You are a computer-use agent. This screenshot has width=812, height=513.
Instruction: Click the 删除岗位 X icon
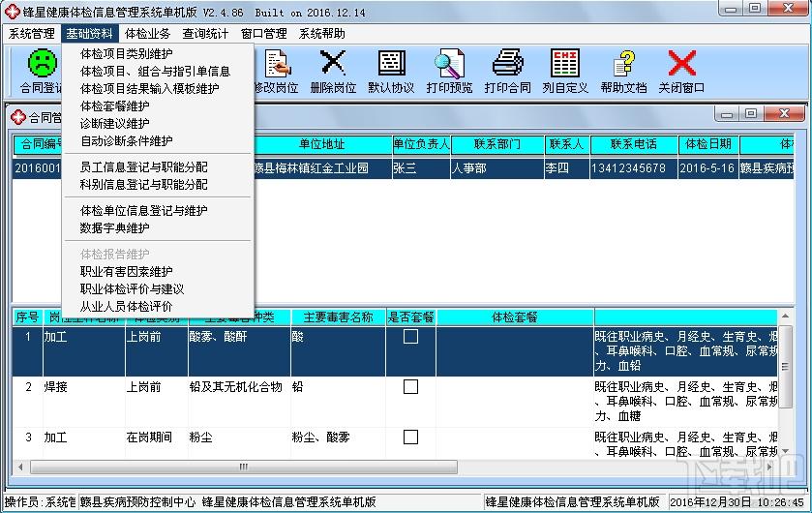tap(333, 62)
